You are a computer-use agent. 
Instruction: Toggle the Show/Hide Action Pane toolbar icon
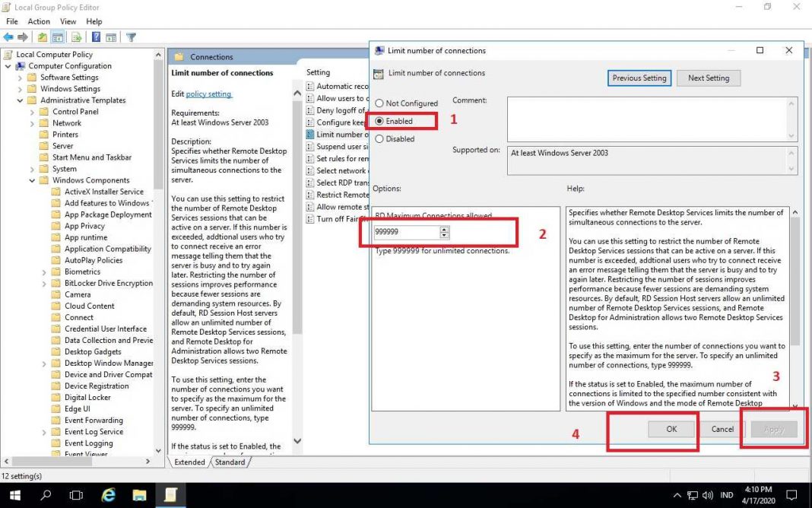point(111,37)
